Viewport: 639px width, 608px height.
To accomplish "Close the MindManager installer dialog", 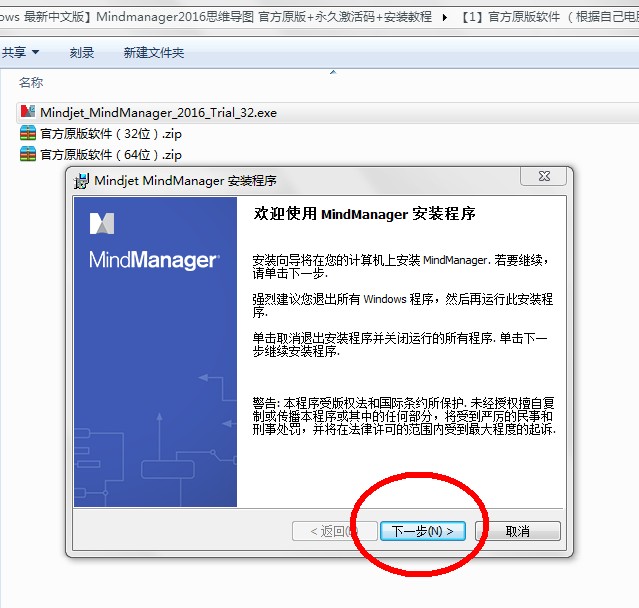I will click(544, 176).
